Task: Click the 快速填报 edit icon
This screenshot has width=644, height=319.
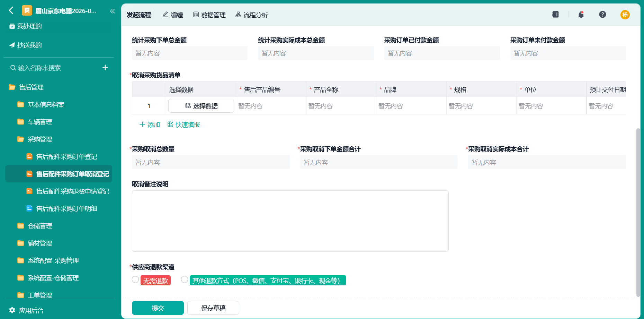Action: tap(170, 124)
